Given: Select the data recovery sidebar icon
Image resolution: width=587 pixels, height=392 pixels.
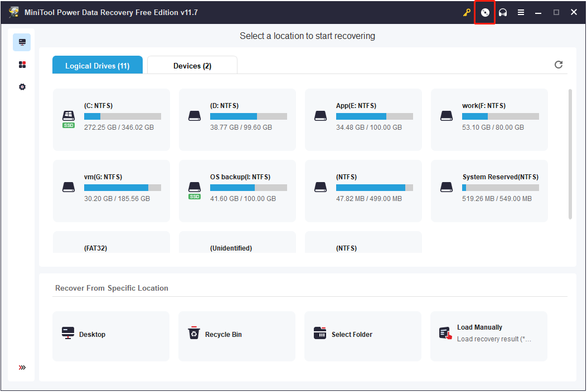Looking at the screenshot, I should (22, 42).
